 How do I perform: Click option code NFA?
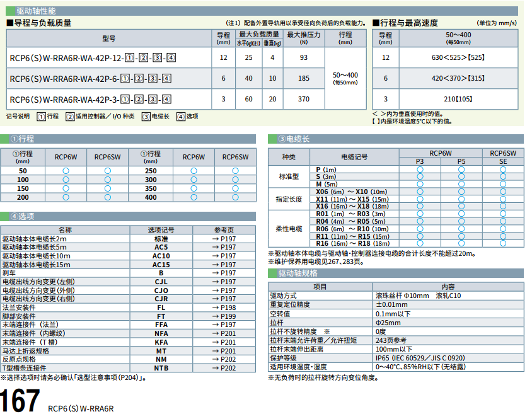(x=161, y=333)
